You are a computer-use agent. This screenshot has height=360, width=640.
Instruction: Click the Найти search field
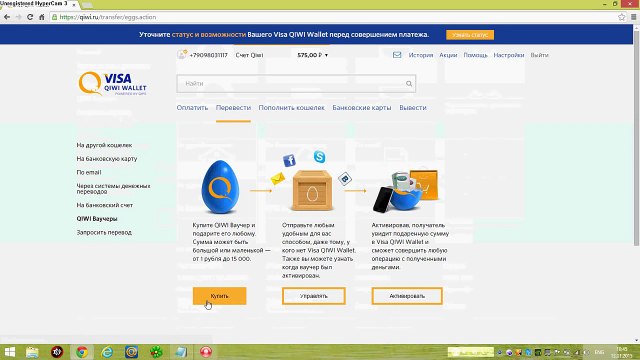point(296,84)
